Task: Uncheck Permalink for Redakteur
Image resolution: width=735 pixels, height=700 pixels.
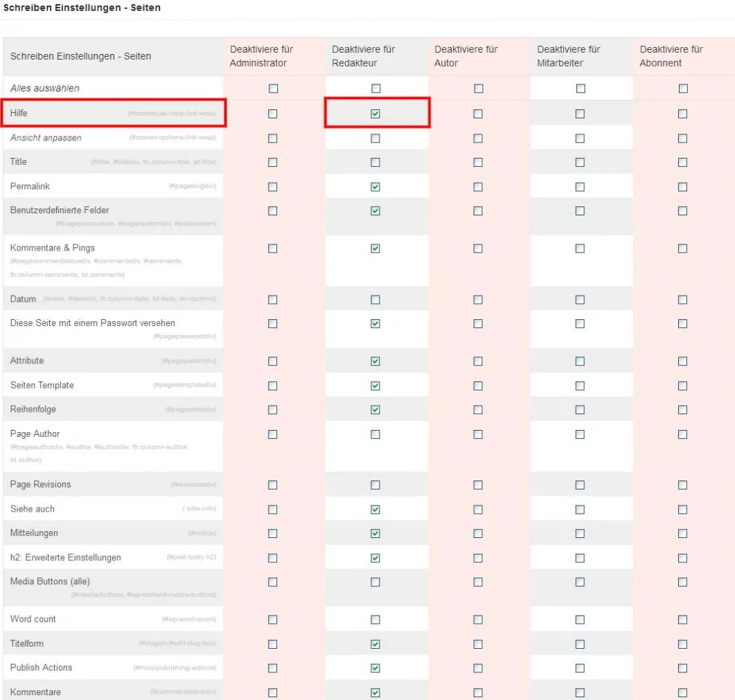Action: click(375, 186)
